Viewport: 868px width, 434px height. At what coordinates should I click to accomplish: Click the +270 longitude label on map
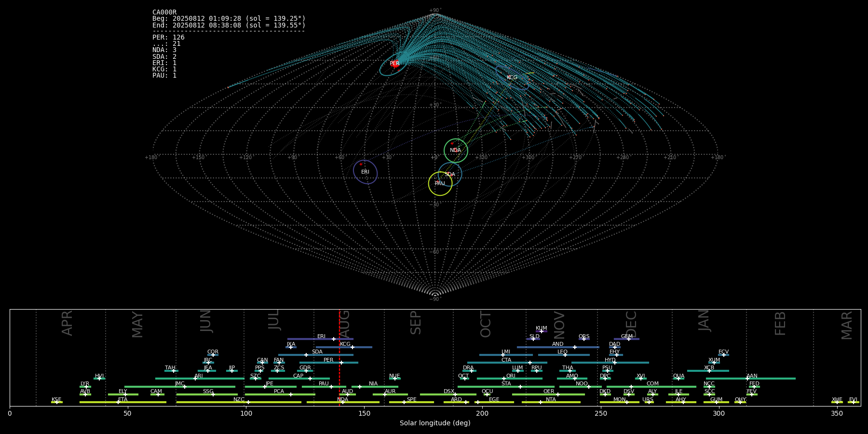coord(575,158)
